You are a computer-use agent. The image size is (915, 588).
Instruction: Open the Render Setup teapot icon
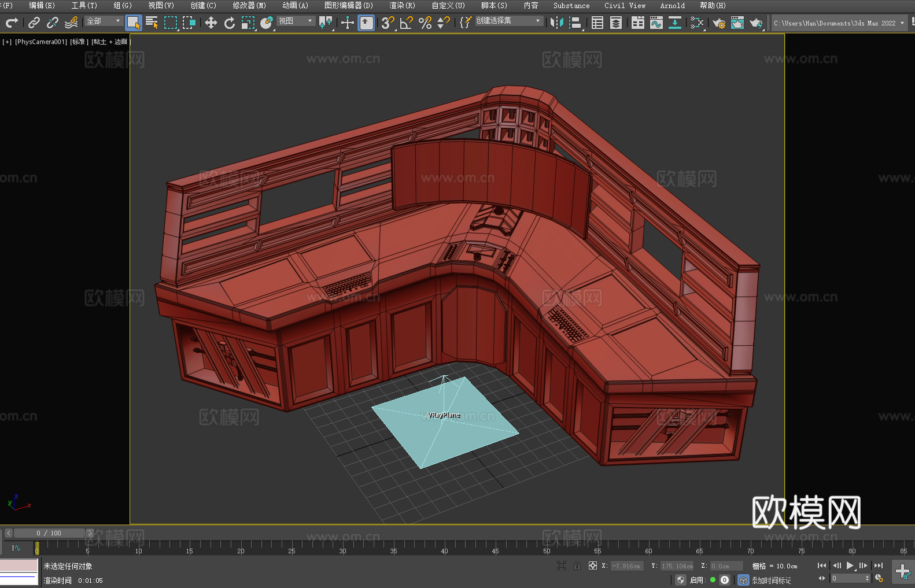click(718, 23)
